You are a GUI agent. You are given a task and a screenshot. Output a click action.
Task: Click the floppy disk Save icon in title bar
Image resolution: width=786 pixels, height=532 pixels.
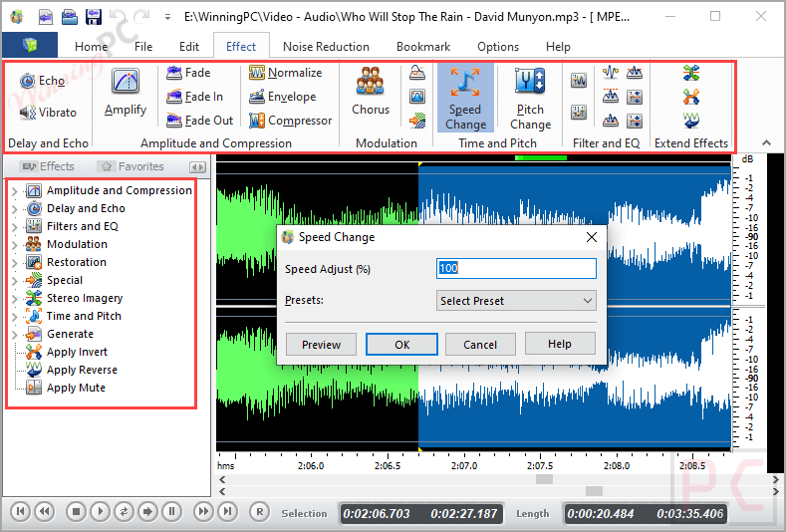(94, 17)
